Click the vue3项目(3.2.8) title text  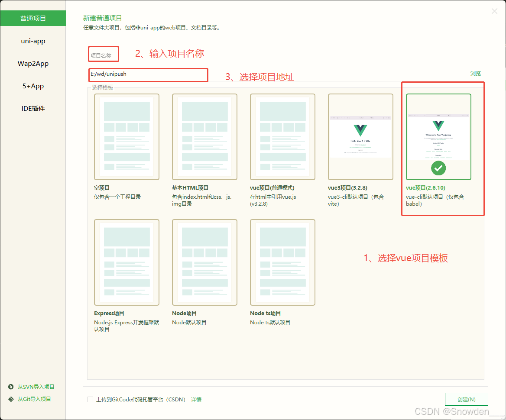[347, 188]
